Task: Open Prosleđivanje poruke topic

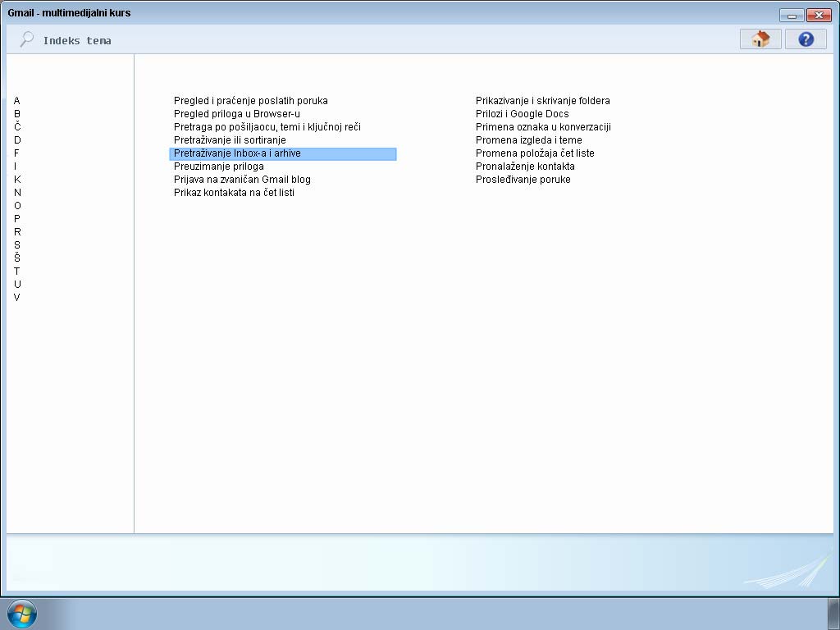Action: 523,180
